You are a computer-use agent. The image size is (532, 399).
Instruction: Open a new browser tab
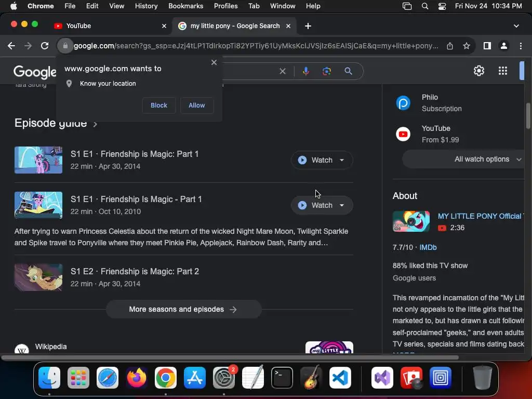click(x=308, y=26)
